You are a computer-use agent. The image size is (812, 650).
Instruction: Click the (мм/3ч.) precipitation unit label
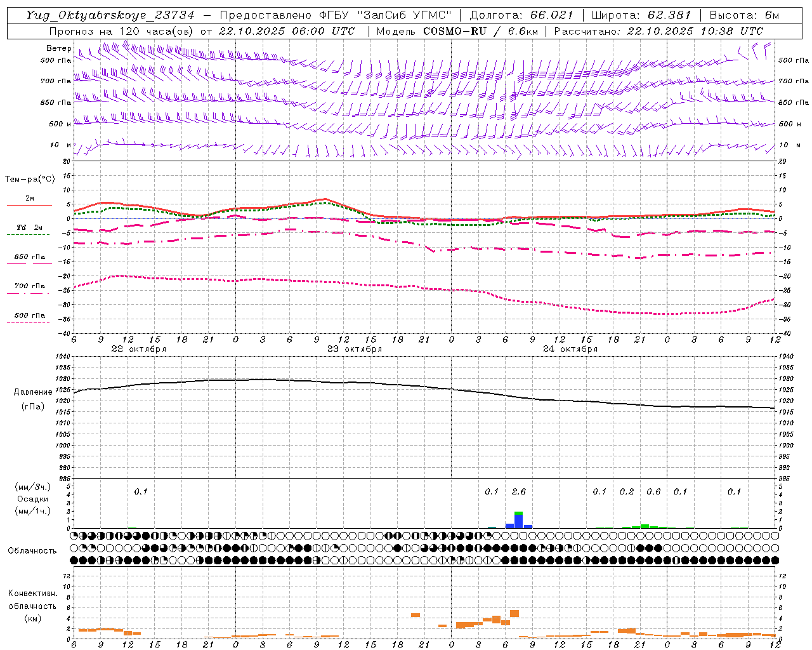tap(32, 487)
